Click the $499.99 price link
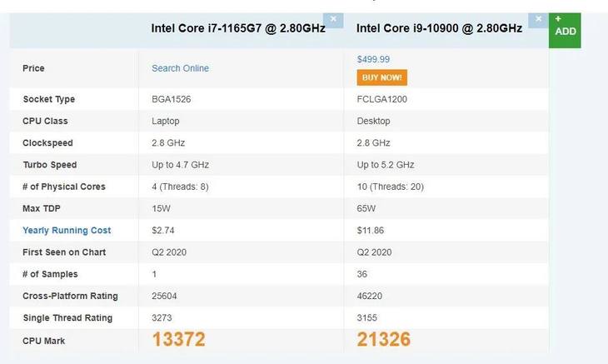Image resolution: width=608 pixels, height=364 pixels. click(373, 59)
